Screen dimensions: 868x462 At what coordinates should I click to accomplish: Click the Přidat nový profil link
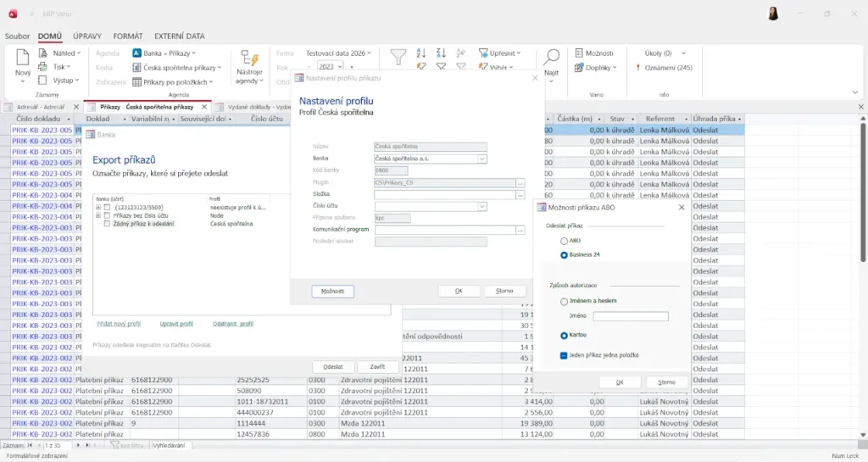point(119,324)
